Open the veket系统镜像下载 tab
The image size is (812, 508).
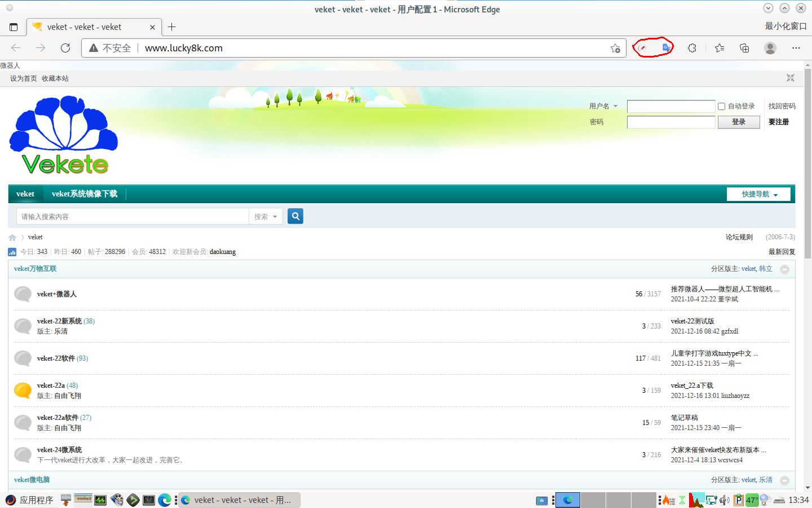click(x=85, y=194)
